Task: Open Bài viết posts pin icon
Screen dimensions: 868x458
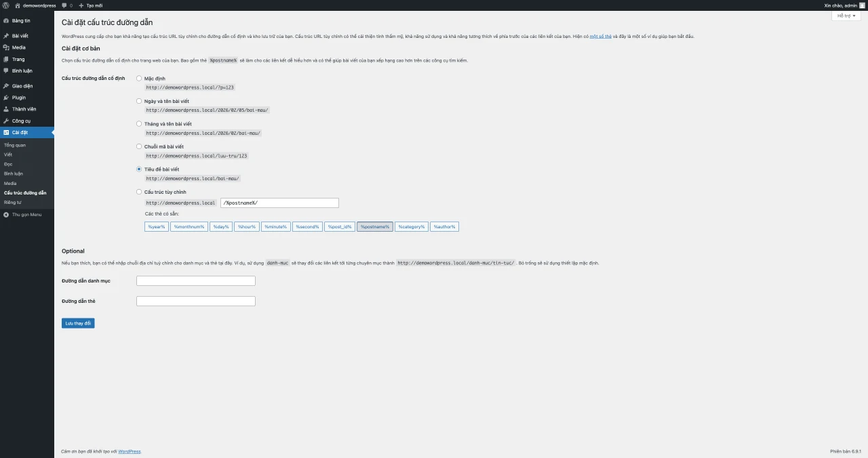Action: [6, 36]
